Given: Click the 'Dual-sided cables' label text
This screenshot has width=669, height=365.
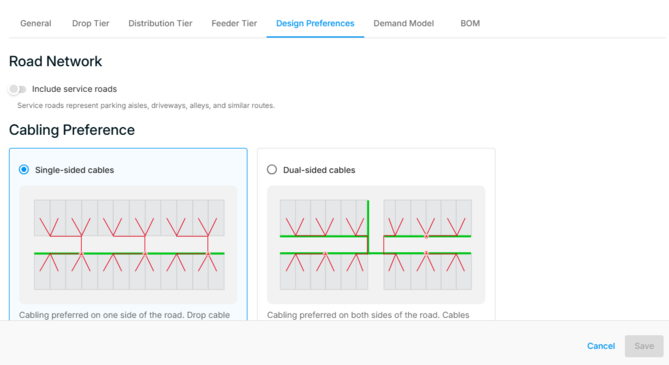Looking at the screenshot, I should [x=319, y=170].
